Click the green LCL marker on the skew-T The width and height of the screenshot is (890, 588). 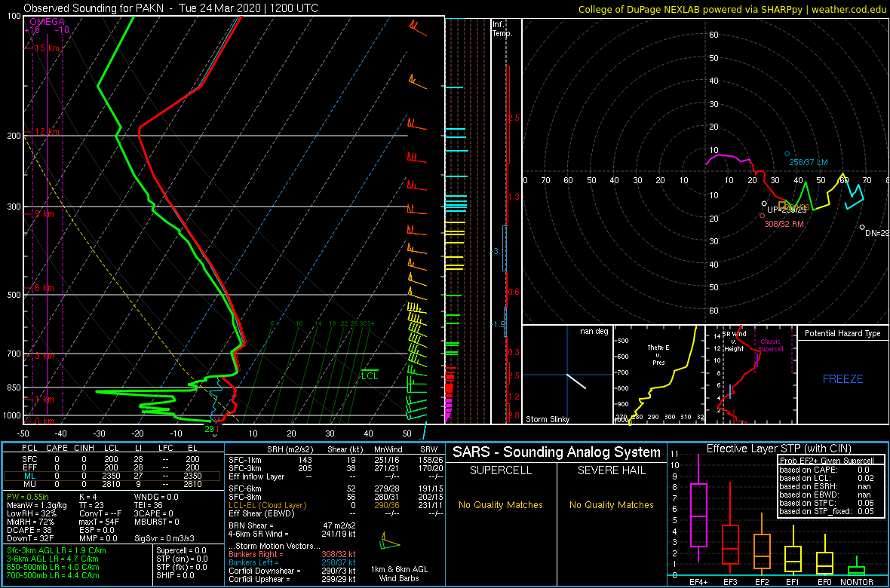pos(370,375)
